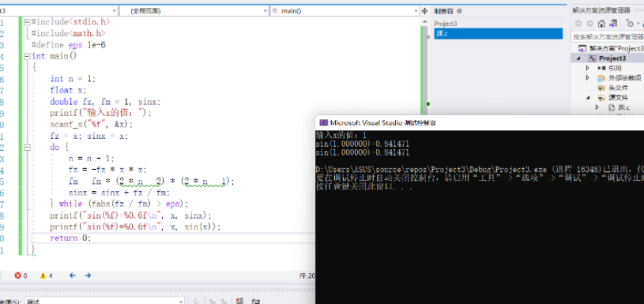Click the back arrow in Solution Explorer toolbar
The image size is (644, 304).
click(x=578, y=24)
